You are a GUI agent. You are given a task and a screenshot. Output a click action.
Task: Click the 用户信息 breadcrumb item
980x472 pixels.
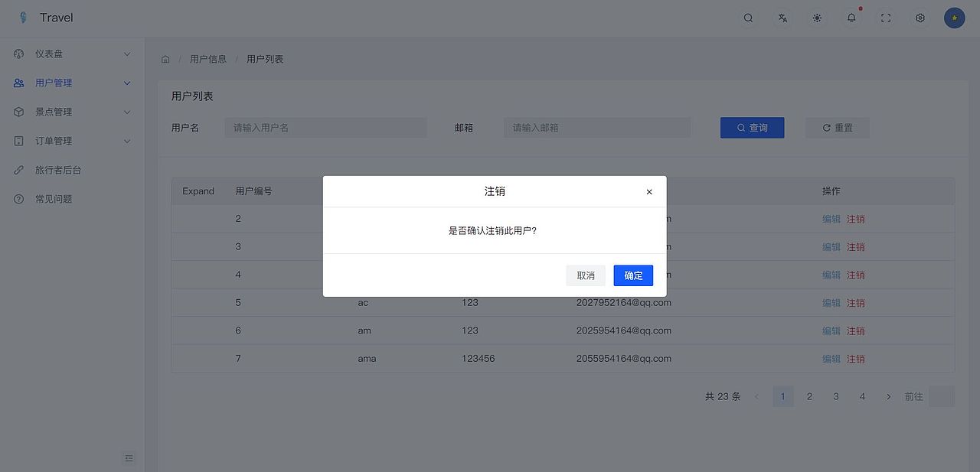pyautogui.click(x=207, y=58)
